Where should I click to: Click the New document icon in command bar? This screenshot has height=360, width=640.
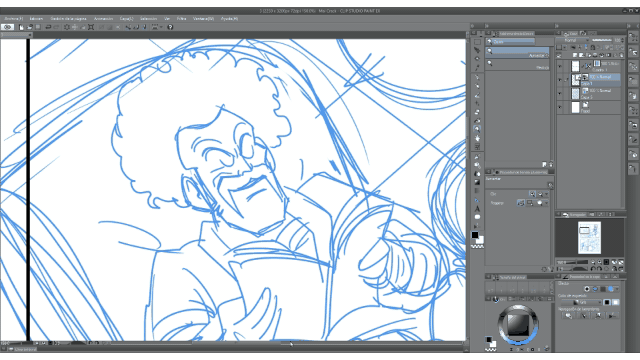[x=21, y=27]
